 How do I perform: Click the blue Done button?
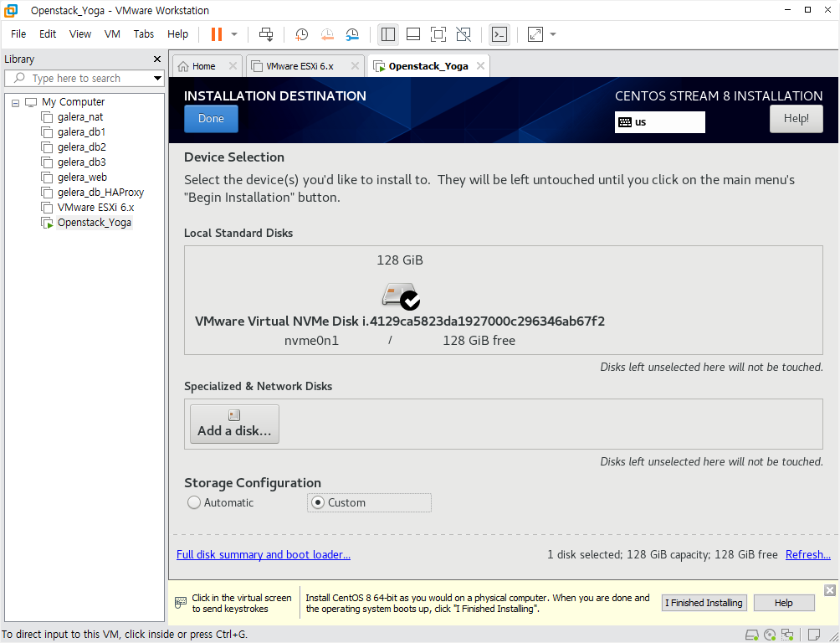(x=211, y=119)
